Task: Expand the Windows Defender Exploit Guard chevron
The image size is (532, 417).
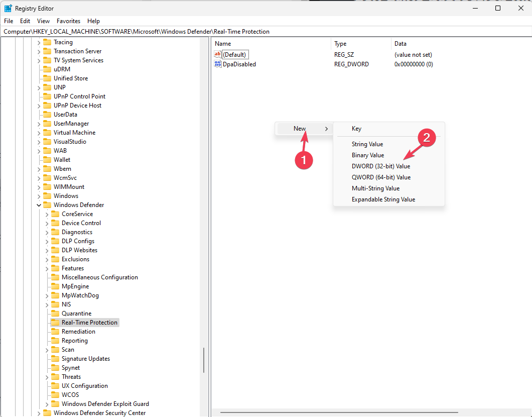Action: 47,404
